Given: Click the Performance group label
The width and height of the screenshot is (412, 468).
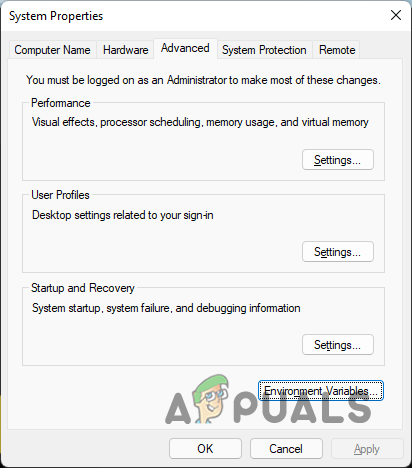Looking at the screenshot, I should (61, 103).
